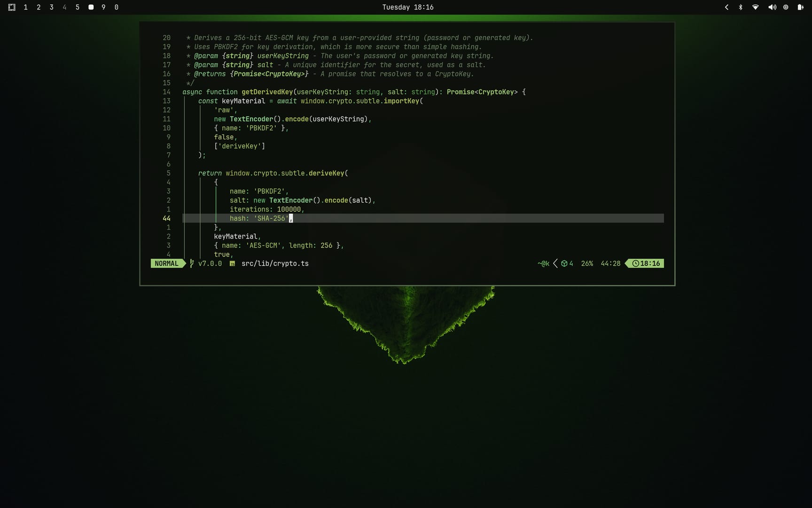812x508 pixels.
Task: Select the active workspace indicator square
Action: click(x=91, y=7)
